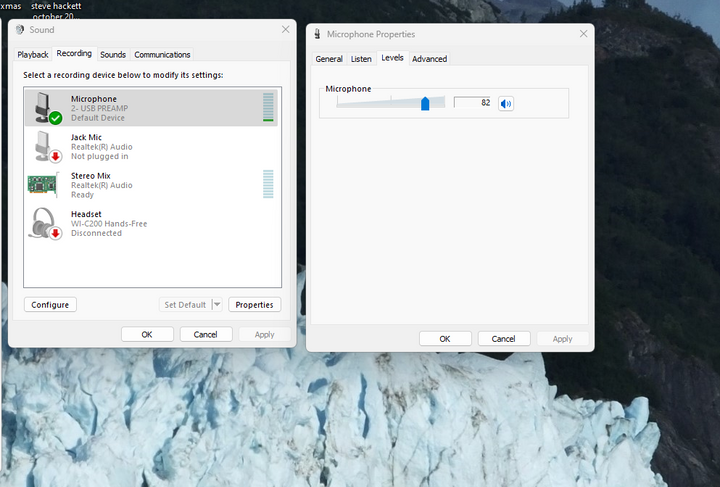Mute the microphone with the speaker icon
The height and width of the screenshot is (487, 720).
pos(506,103)
